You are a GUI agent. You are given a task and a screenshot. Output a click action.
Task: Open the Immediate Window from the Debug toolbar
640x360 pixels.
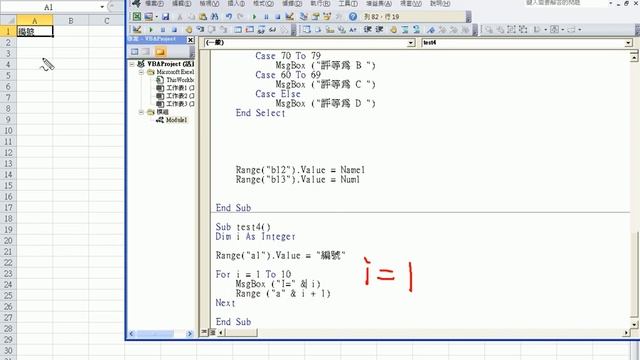click(x=249, y=29)
